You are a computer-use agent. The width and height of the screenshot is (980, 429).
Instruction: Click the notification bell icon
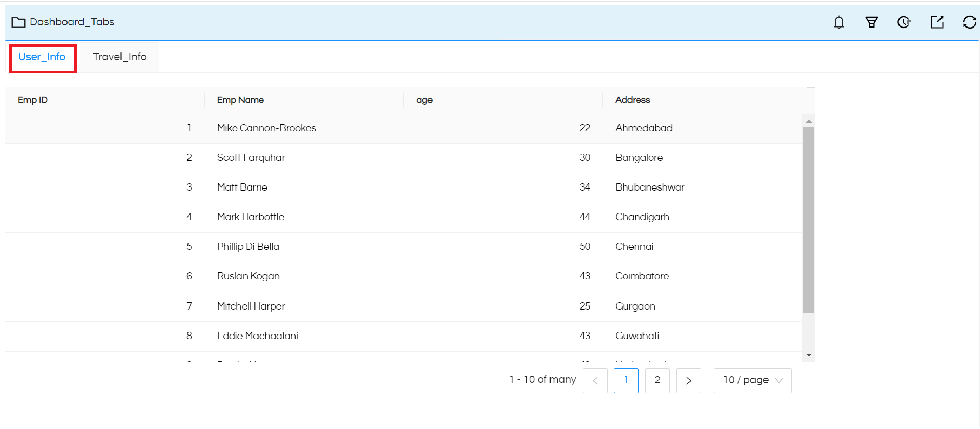[839, 22]
